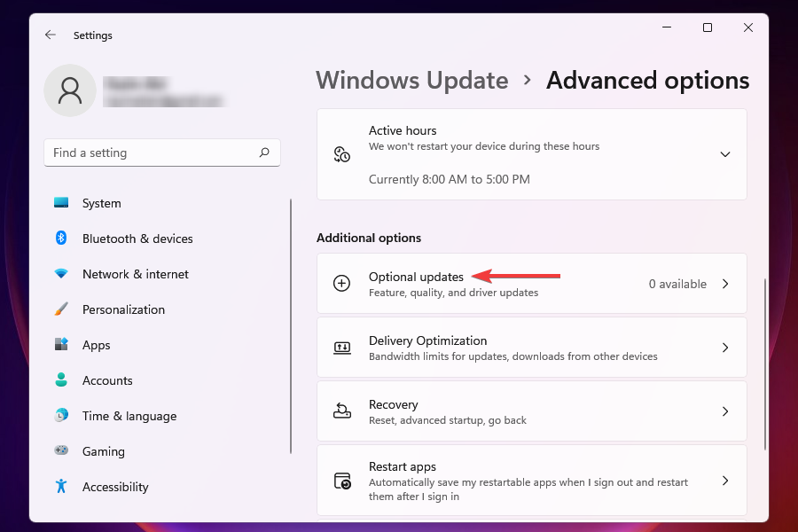Open Optional updates via its chevron
The image size is (798, 532).
(724, 284)
